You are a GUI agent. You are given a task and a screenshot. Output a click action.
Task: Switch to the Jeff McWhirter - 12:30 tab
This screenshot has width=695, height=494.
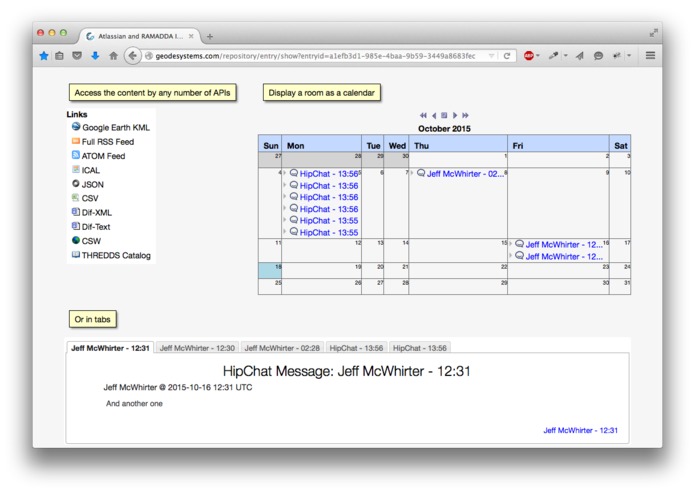point(197,348)
